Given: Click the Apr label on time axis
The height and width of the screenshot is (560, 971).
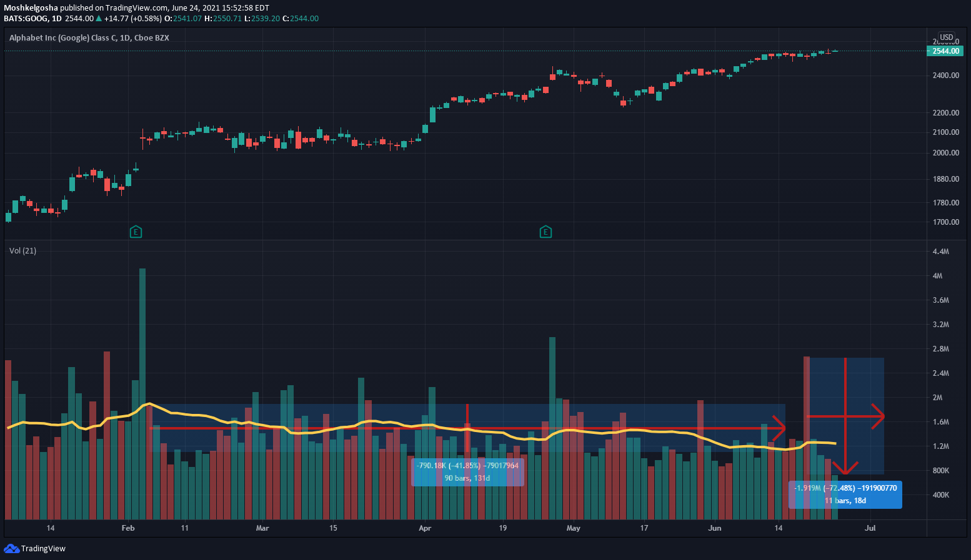Looking at the screenshot, I should [425, 528].
